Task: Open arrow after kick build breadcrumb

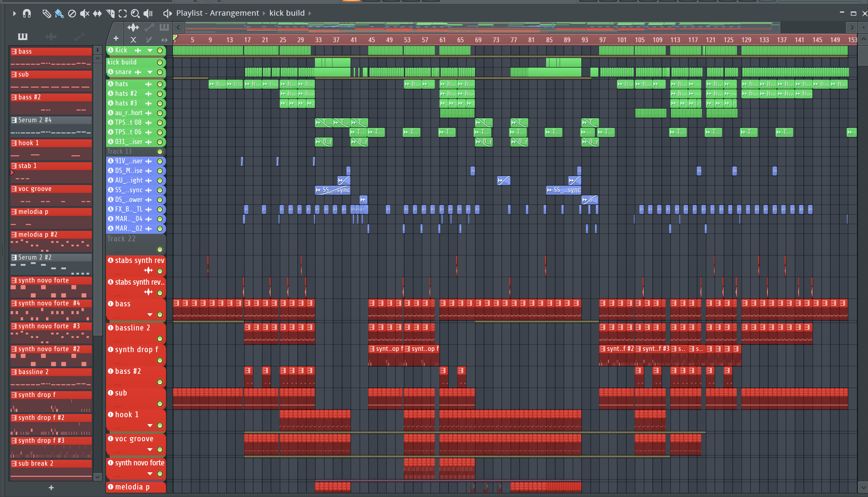Action: click(x=310, y=13)
